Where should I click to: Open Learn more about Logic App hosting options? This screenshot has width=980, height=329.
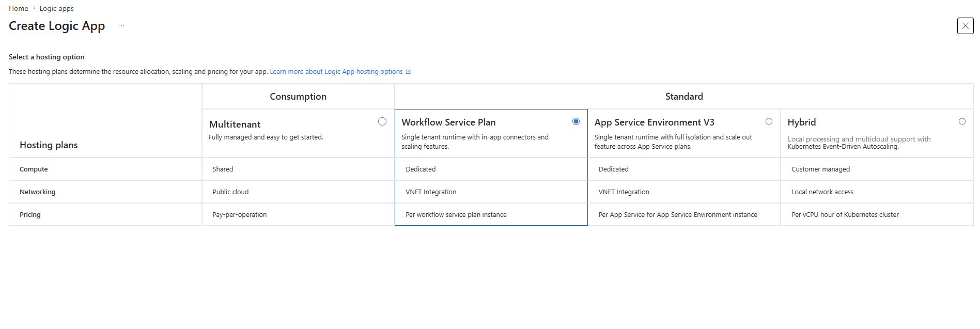pyautogui.click(x=336, y=72)
